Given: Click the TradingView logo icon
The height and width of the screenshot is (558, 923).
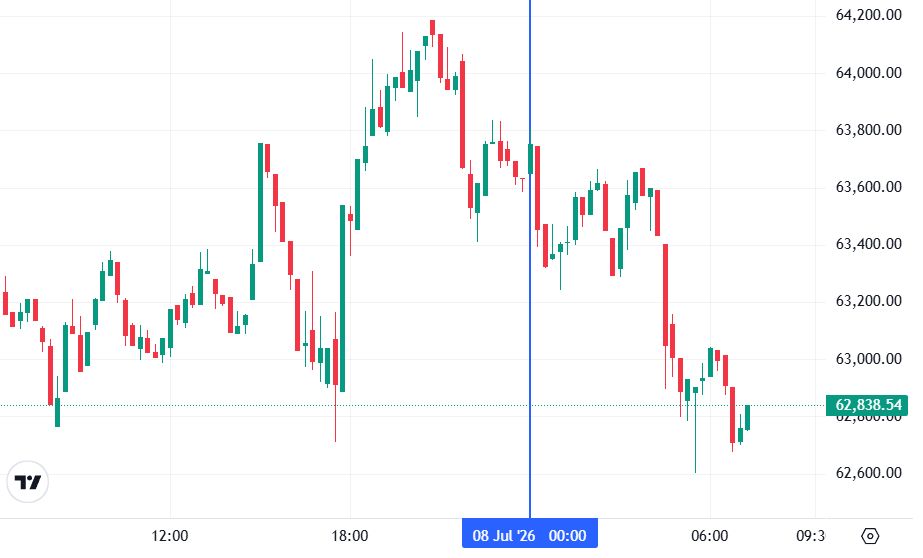Looking at the screenshot, I should (x=27, y=482).
